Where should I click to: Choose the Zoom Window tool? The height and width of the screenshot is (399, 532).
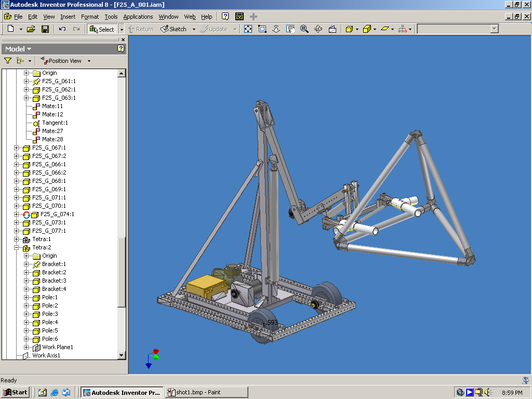click(x=262, y=29)
